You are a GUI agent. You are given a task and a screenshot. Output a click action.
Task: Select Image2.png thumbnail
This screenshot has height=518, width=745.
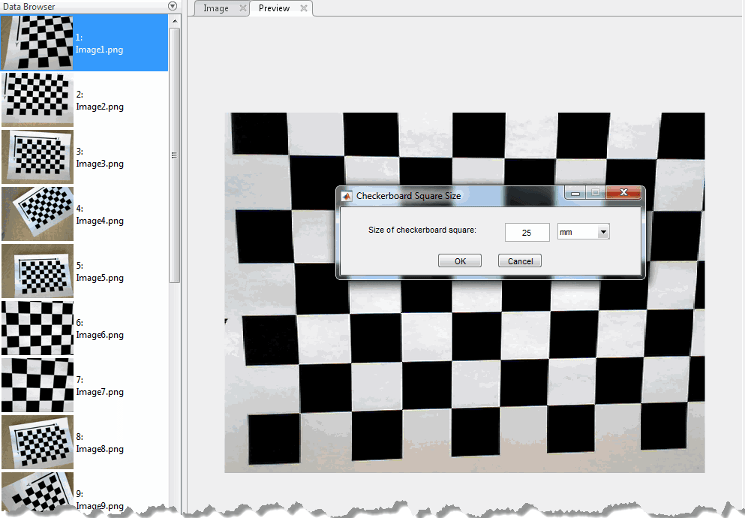37,100
